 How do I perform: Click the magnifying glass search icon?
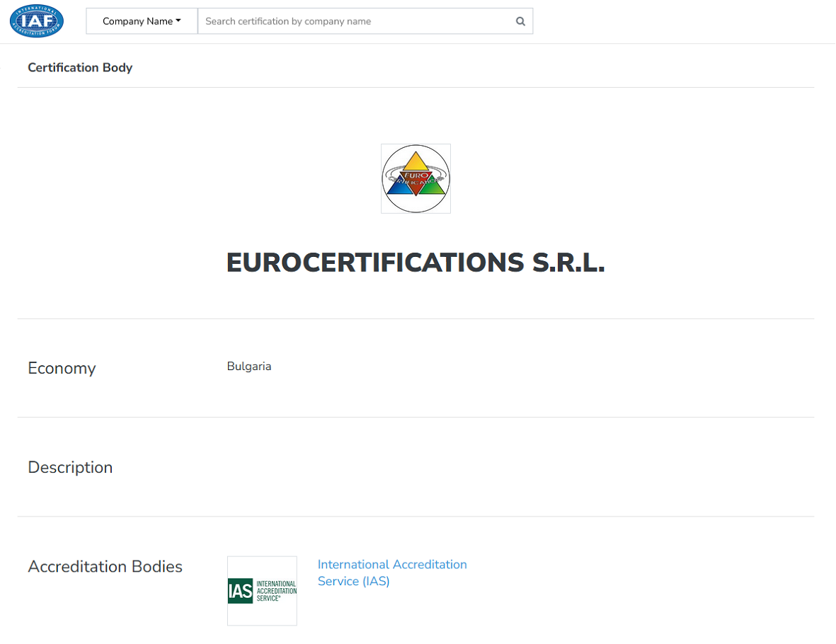[520, 21]
